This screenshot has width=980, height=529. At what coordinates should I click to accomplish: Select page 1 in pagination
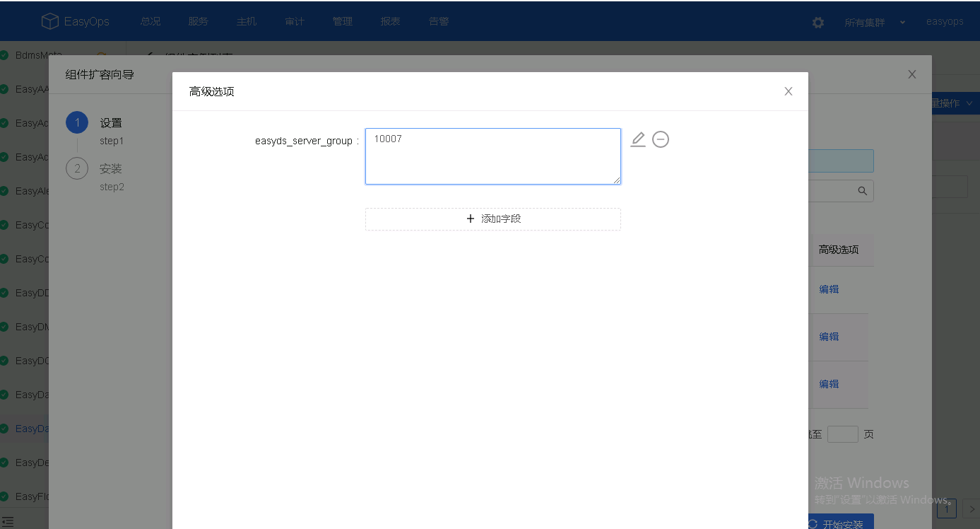pyautogui.click(x=947, y=508)
